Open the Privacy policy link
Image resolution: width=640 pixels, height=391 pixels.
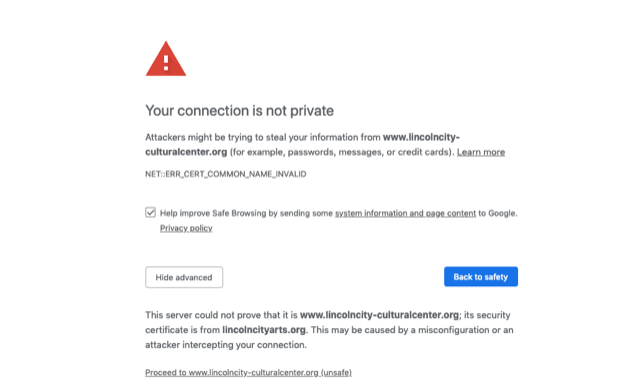(186, 228)
